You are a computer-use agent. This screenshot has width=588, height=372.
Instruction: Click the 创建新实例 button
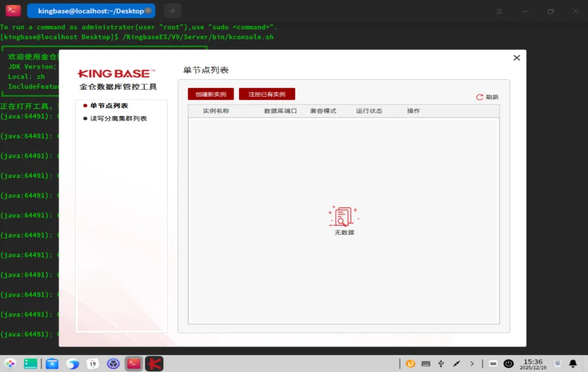click(211, 94)
